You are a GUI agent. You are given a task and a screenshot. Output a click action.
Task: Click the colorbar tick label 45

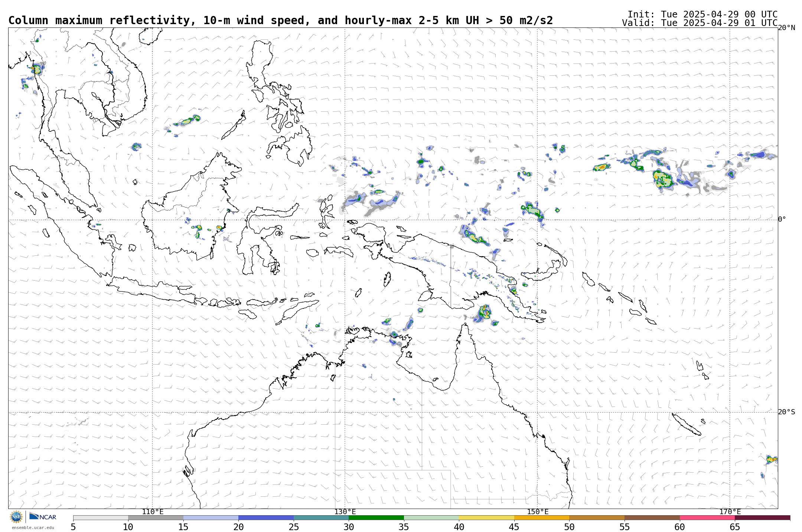[x=514, y=527]
